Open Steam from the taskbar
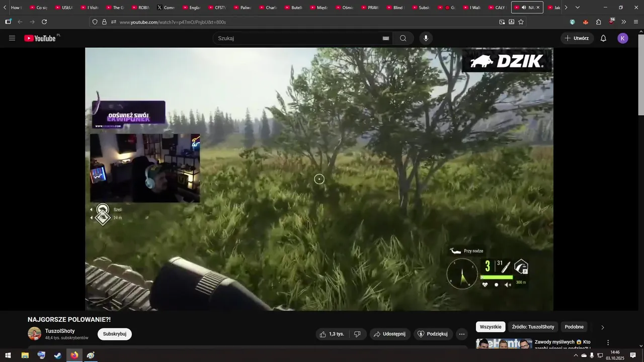Image resolution: width=644 pixels, height=362 pixels. coord(58,355)
